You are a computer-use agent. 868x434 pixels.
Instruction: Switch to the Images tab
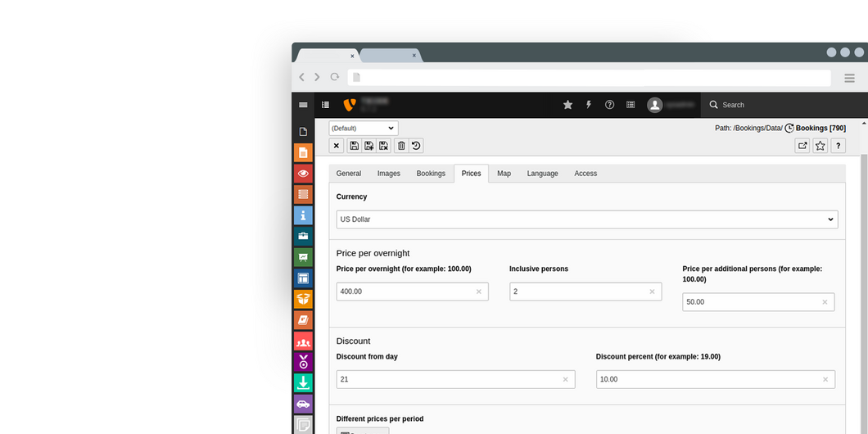[x=388, y=174]
